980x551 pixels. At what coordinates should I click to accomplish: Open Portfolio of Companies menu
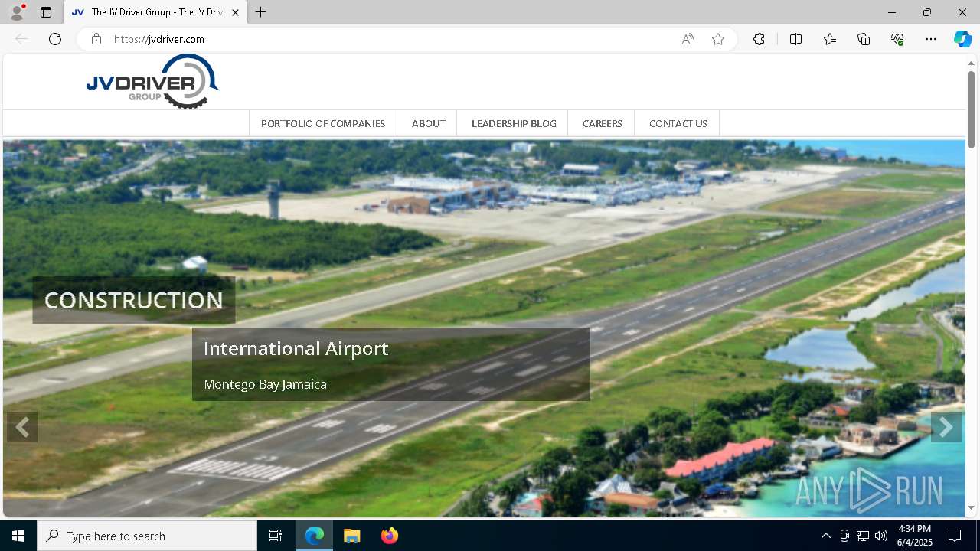[323, 123]
